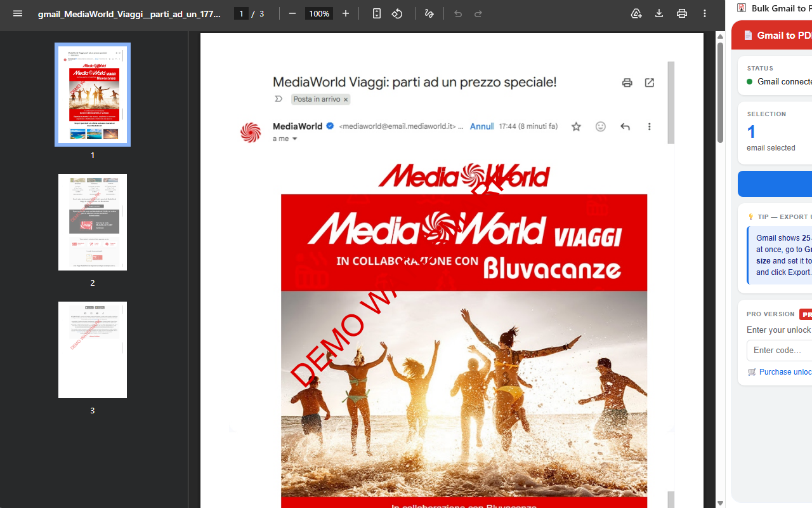Select the draw annotation tool
The image size is (812, 508).
click(429, 13)
